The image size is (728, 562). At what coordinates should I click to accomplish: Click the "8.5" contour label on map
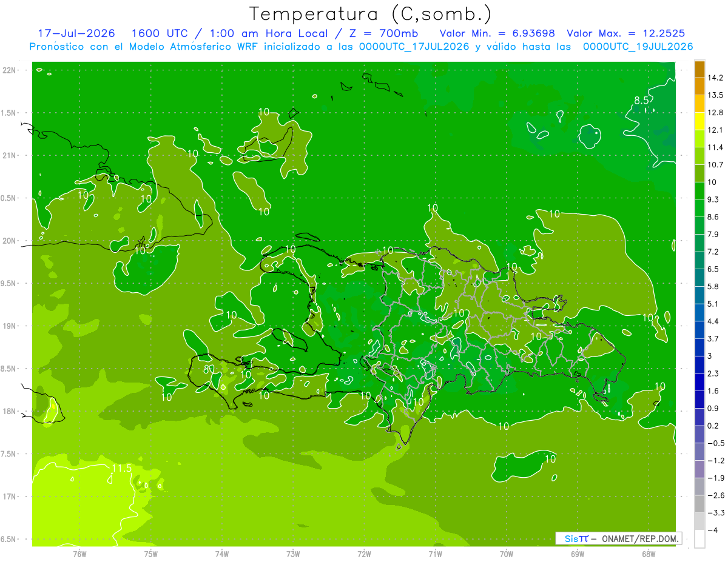click(x=642, y=101)
